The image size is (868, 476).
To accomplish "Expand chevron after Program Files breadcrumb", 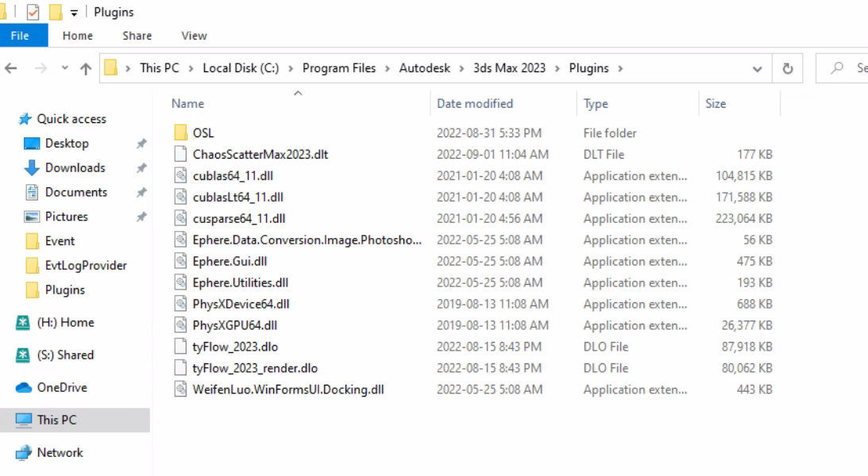I will (x=388, y=68).
